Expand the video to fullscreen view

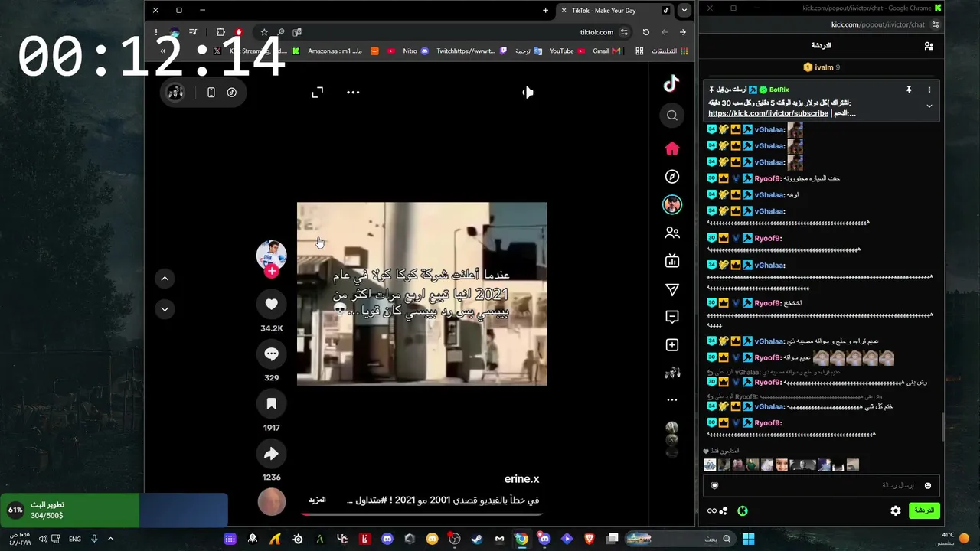click(x=318, y=93)
